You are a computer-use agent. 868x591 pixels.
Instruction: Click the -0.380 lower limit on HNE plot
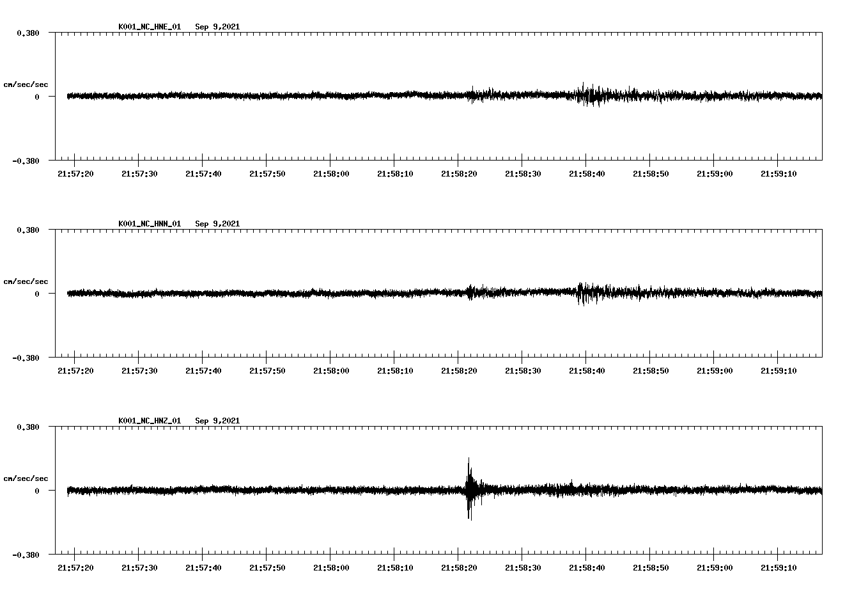click(26, 161)
